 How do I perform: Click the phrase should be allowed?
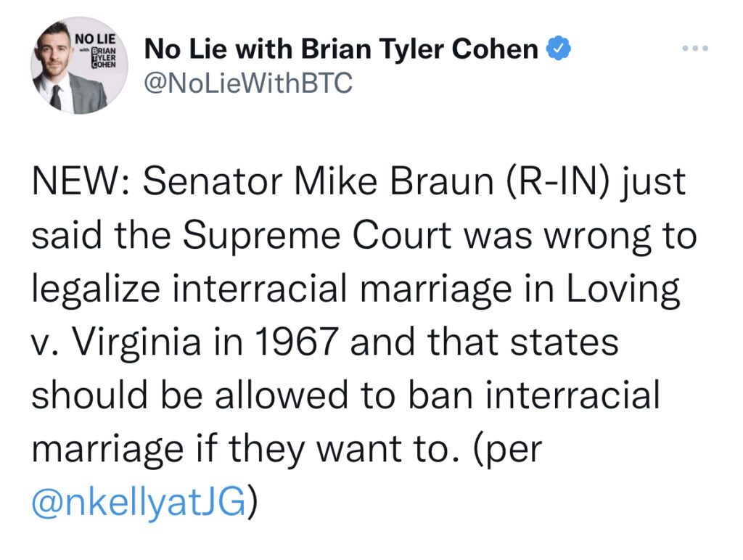click(190, 395)
